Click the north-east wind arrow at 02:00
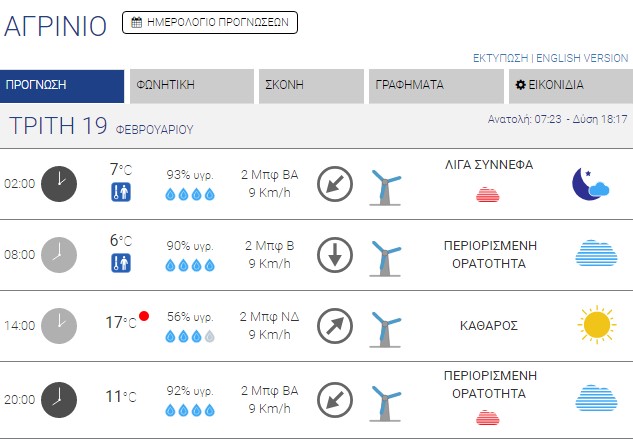 click(335, 184)
